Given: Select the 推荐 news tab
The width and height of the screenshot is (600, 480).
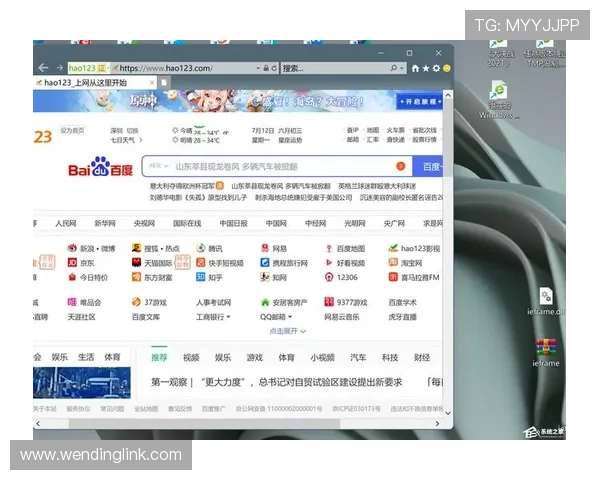Looking at the screenshot, I should click(x=160, y=358).
